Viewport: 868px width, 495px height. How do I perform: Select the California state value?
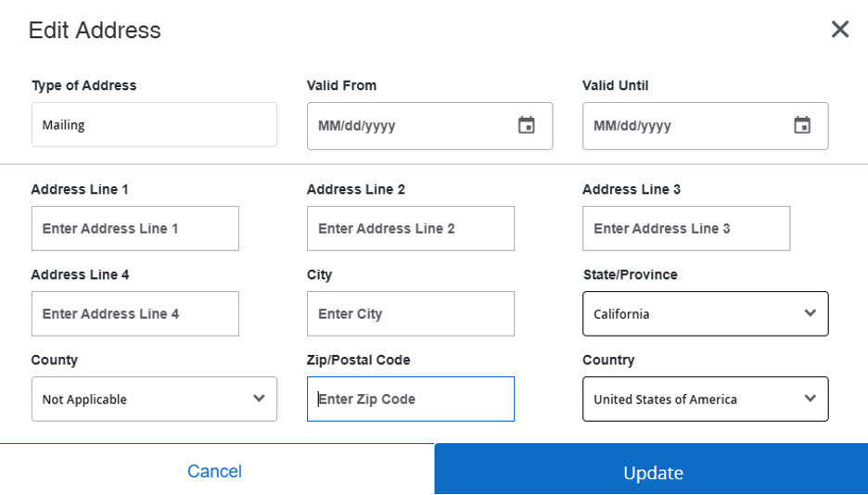(x=686, y=313)
